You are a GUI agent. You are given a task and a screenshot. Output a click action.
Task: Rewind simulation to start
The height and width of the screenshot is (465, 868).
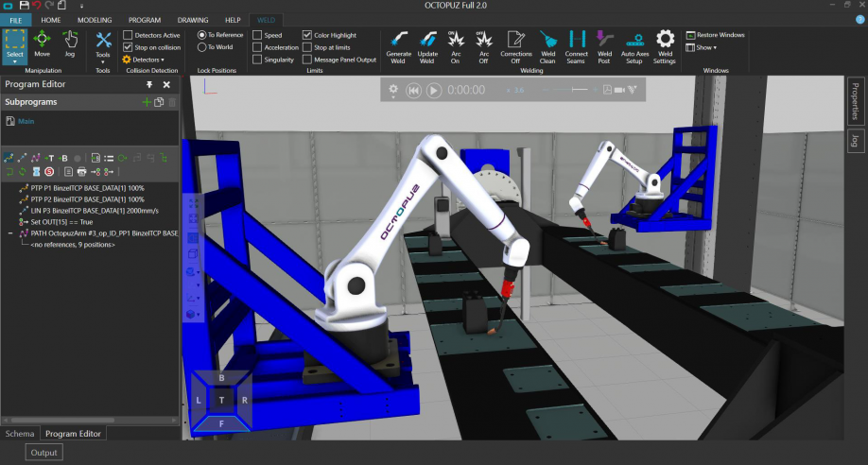413,90
